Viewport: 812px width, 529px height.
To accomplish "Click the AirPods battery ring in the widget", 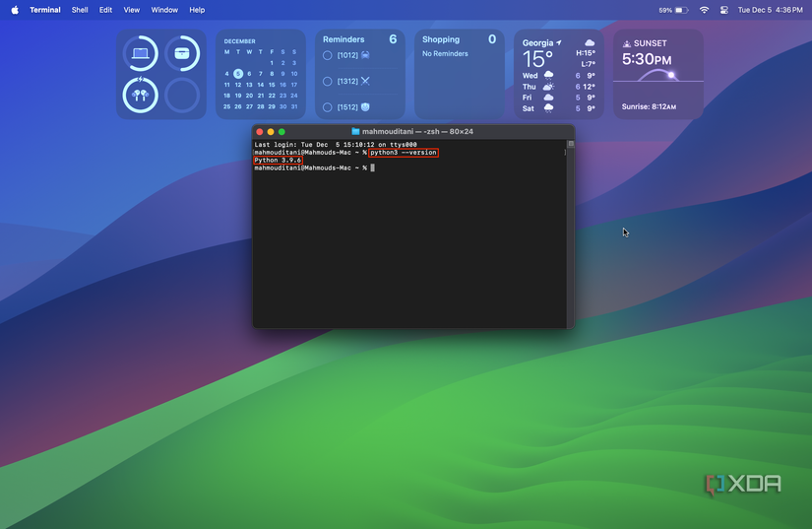I will [x=140, y=96].
